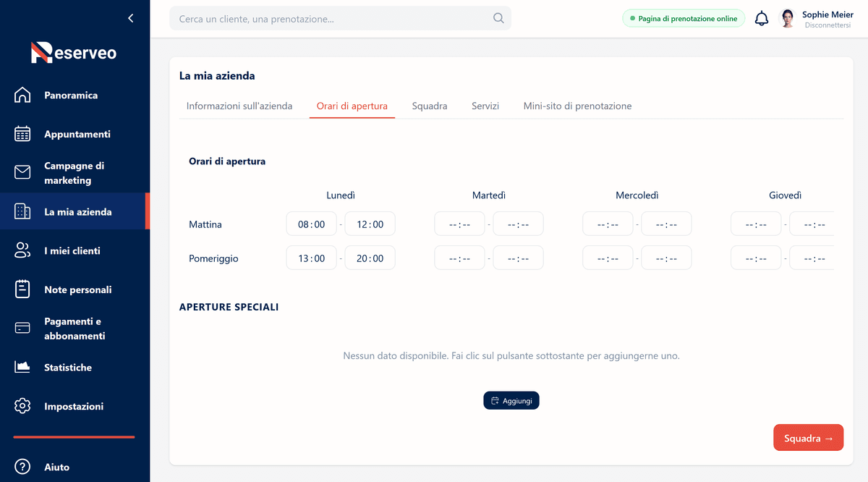This screenshot has height=482, width=868.
Task: Set Giovedì Pomeriggio opening time
Action: click(x=756, y=258)
